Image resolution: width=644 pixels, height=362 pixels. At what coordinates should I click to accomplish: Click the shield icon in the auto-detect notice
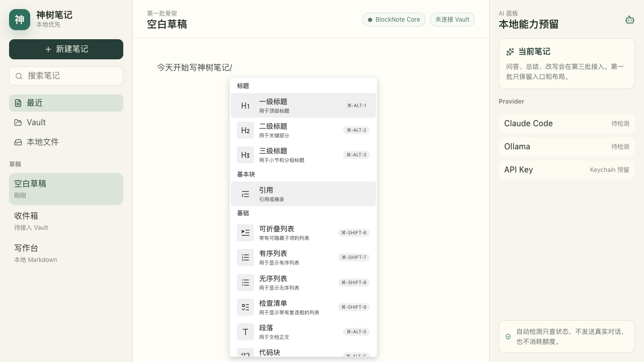(508, 337)
